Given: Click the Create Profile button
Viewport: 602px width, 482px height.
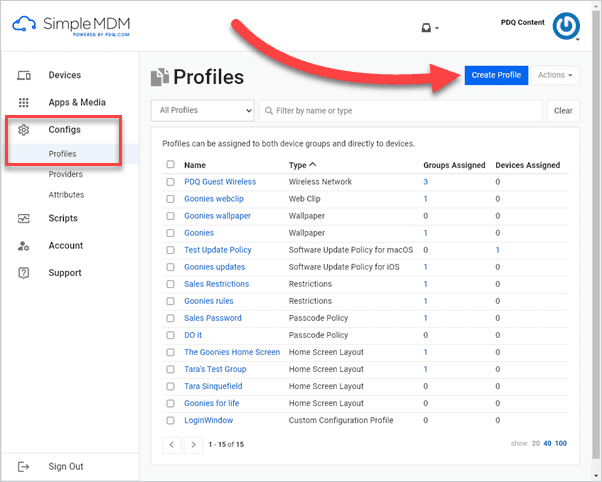Looking at the screenshot, I should (496, 75).
